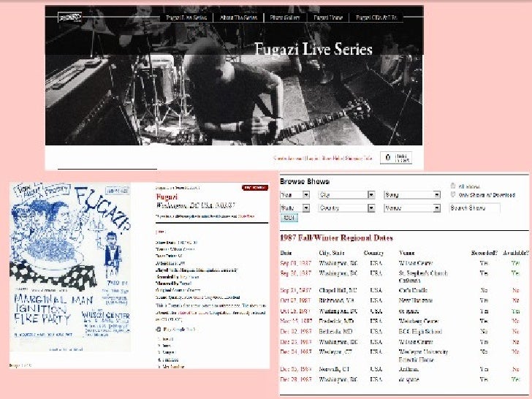Click the BCC High School venue cell
Image resolution: width=532 pixels, height=399 pixels.
[x=420, y=332]
